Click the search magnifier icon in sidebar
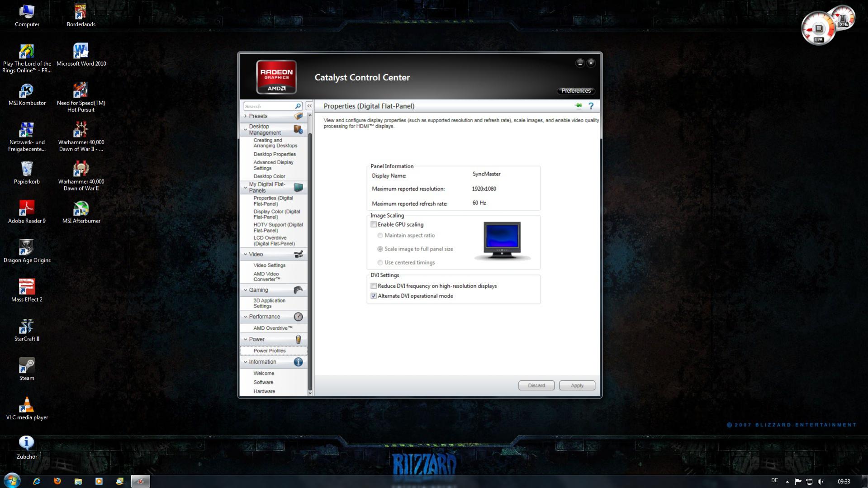868x488 pixels. (x=298, y=106)
